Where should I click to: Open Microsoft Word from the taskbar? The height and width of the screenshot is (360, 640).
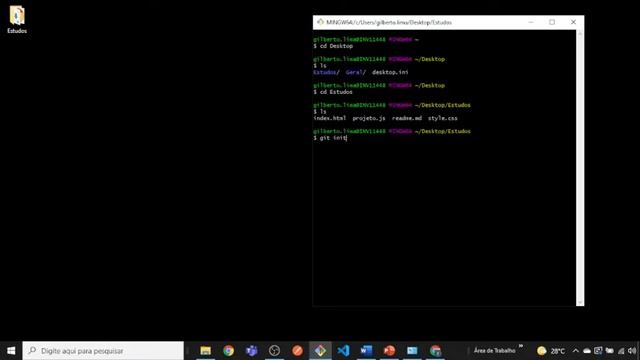click(366, 351)
